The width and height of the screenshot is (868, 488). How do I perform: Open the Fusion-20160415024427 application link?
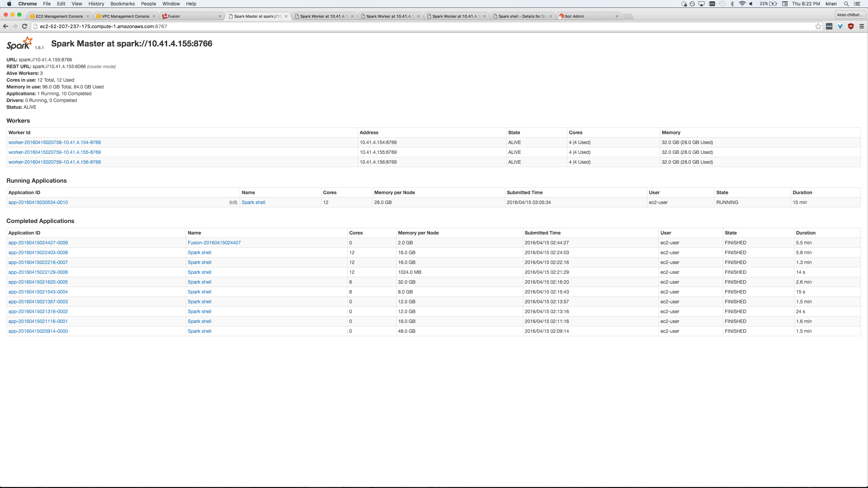point(214,243)
